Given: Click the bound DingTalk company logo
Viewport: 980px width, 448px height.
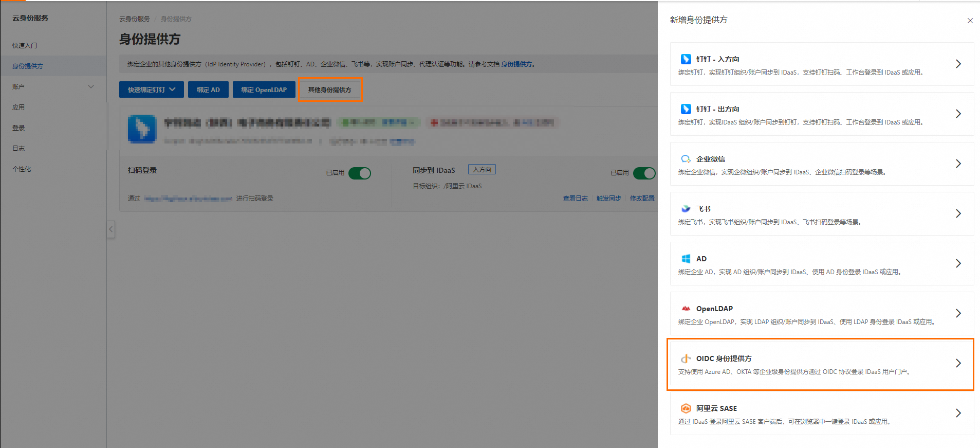Looking at the screenshot, I should point(142,129).
